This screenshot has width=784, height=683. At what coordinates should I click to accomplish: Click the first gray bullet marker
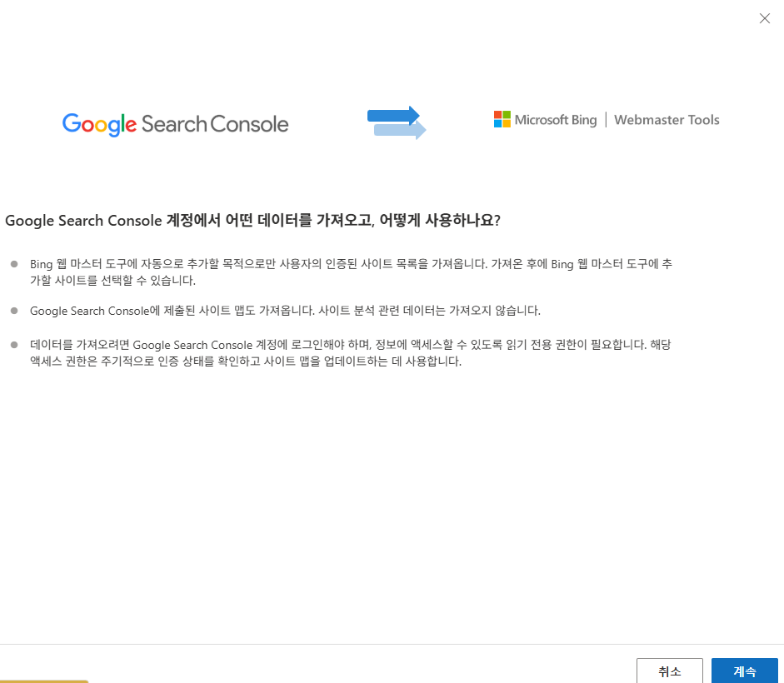click(14, 263)
